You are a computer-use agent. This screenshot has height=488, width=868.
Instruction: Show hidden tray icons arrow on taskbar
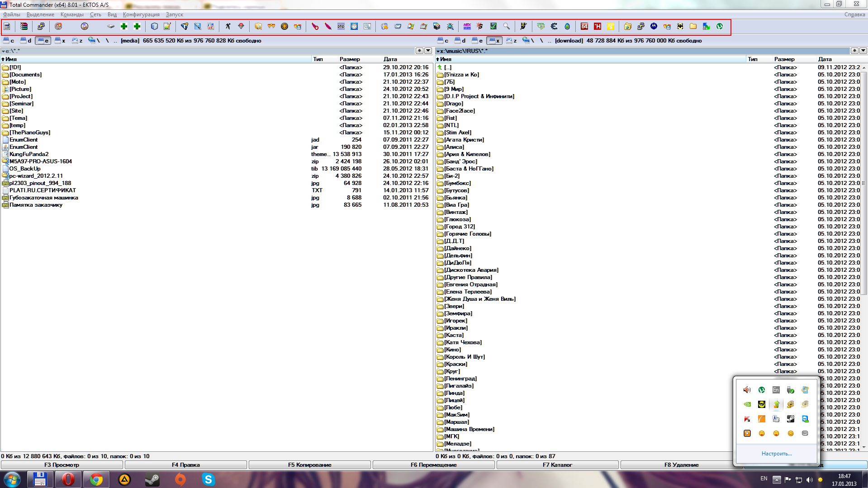777,479
